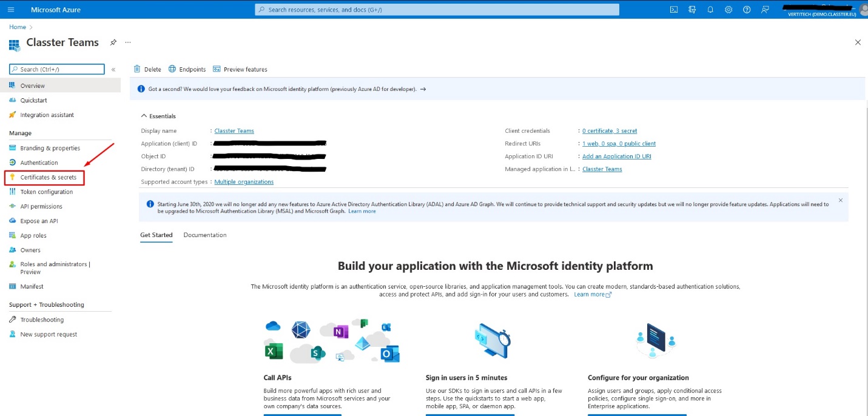Dismiss the ADAL deprecation notice
The height and width of the screenshot is (416, 868).
click(x=841, y=200)
